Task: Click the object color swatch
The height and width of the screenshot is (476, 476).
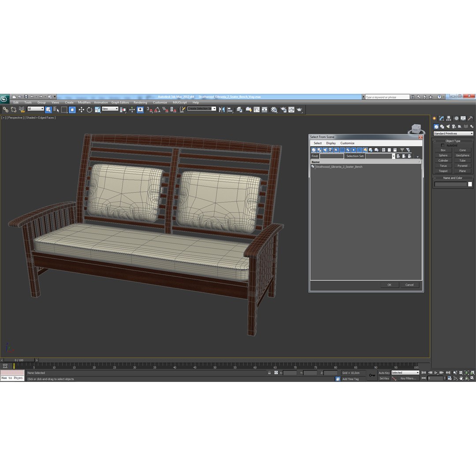Action: tap(470, 184)
